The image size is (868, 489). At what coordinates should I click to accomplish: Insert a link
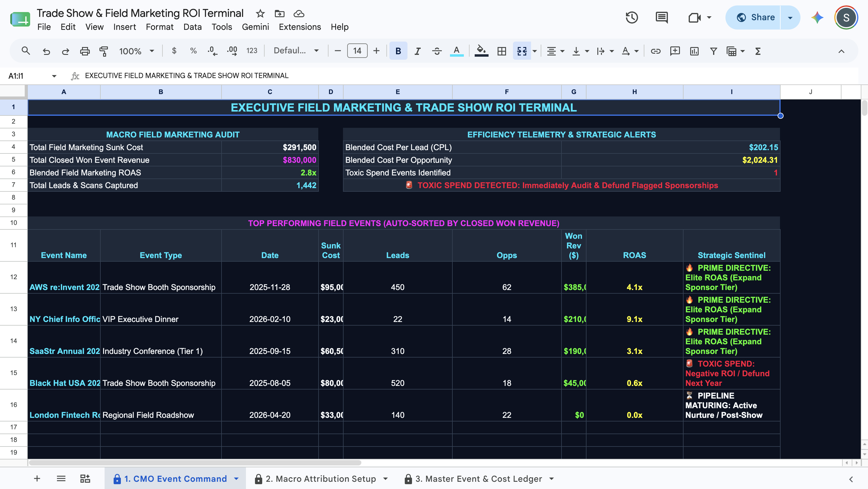656,51
